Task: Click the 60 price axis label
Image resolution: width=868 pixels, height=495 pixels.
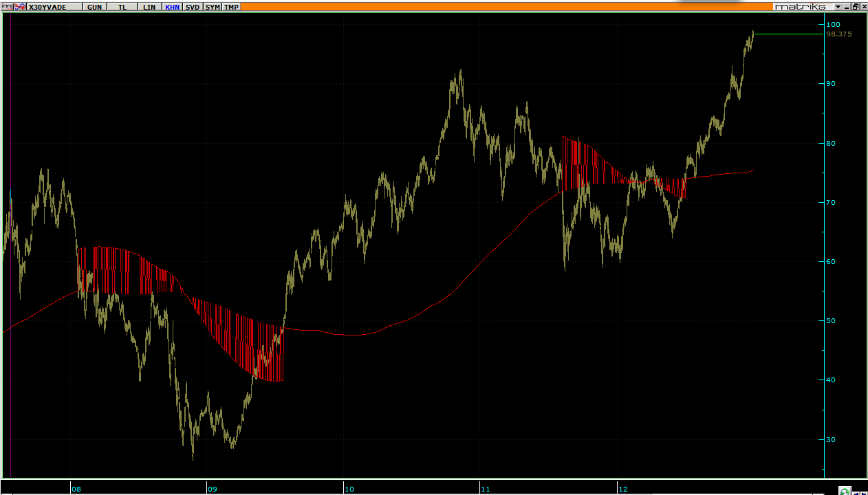Action: coord(831,261)
